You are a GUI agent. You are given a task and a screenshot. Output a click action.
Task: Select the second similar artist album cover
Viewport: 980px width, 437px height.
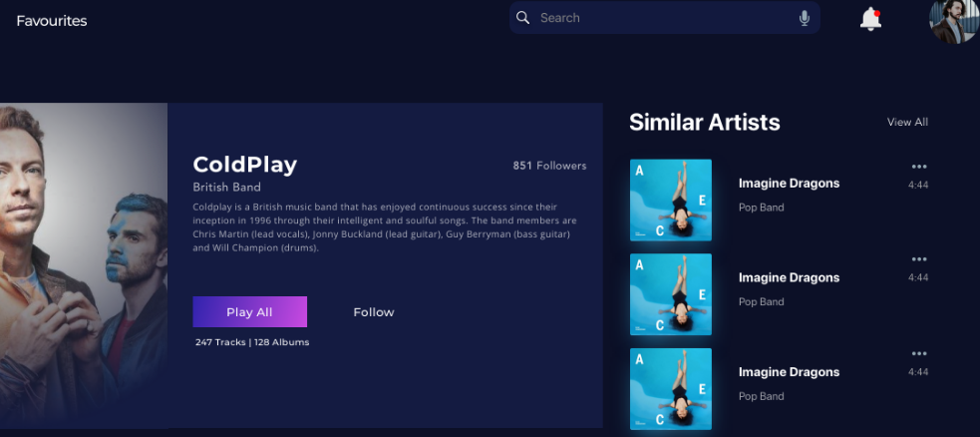click(x=671, y=294)
